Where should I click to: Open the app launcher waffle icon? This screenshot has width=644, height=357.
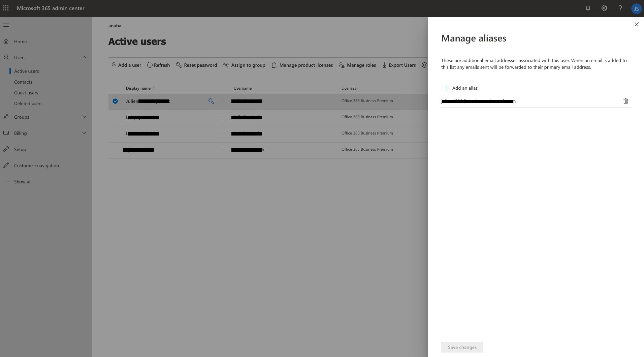coord(6,8)
